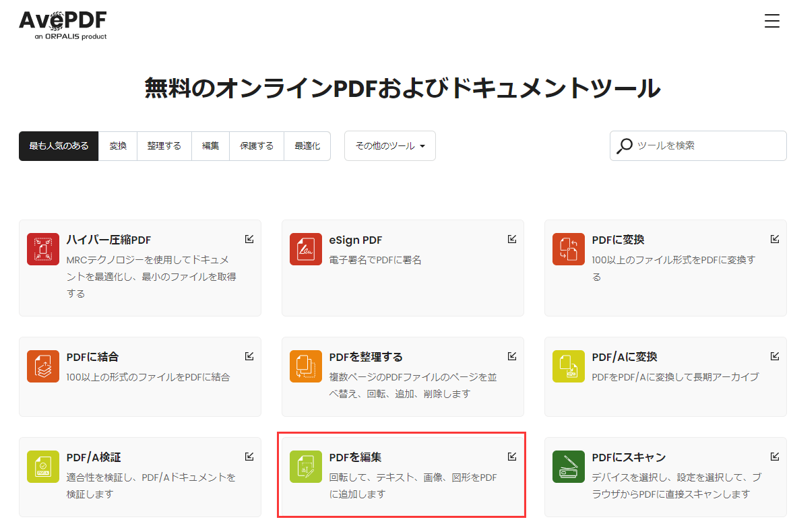Screen dimensions: 791x532
Task: Open the PDFを整理する tool icon
Action: [x=306, y=366]
